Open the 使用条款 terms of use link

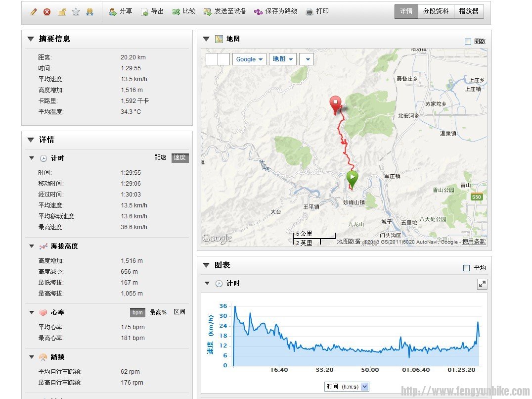[474, 242]
